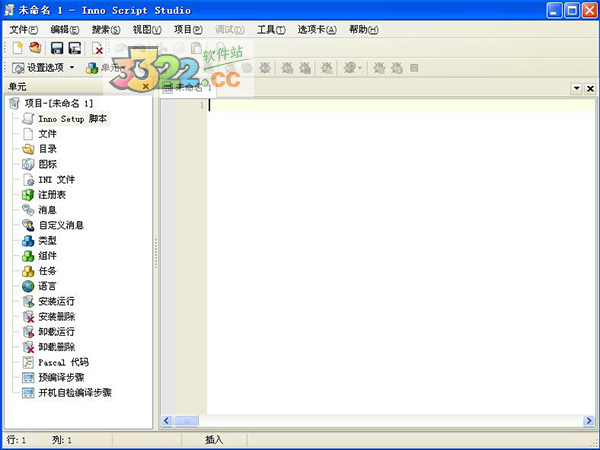The height and width of the screenshot is (450, 600).
Task: Select the 目录 folder icon in tree
Action: pyautogui.click(x=28, y=149)
